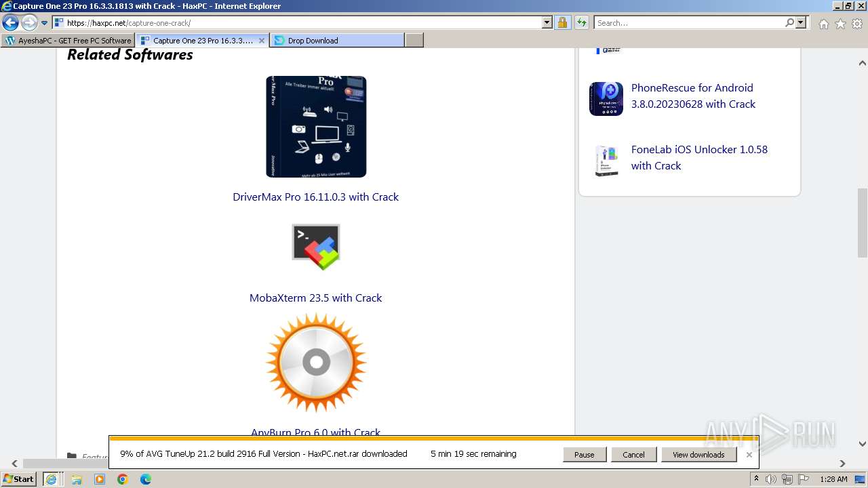This screenshot has width=868, height=488.
Task: Click the vertical scrollbar thumb
Action: [x=863, y=222]
